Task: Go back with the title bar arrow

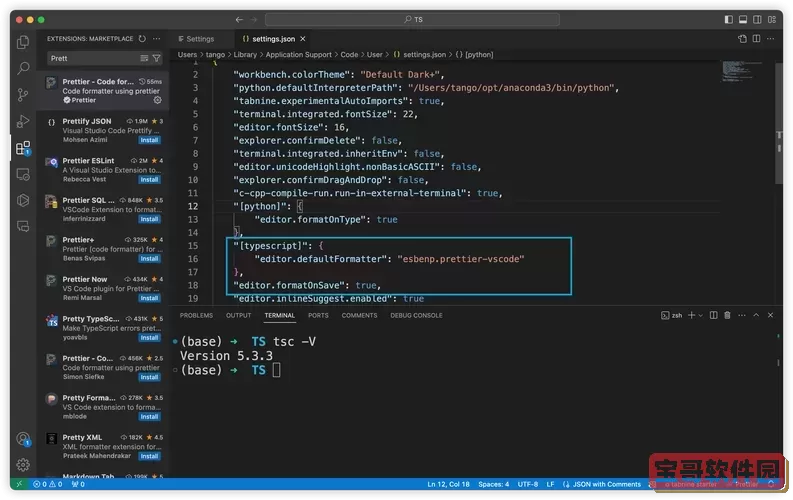Action: (239, 19)
